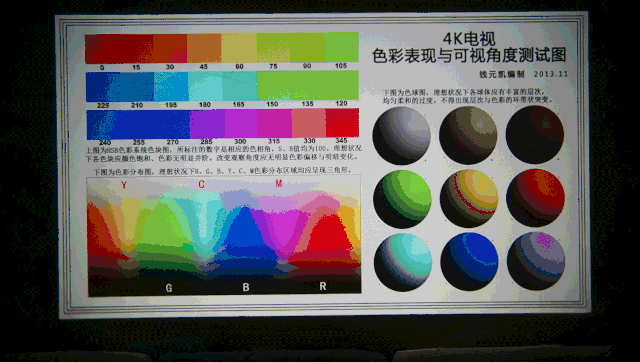Click the white R label below chart
Image resolution: width=640 pixels, height=362 pixels.
point(323,286)
